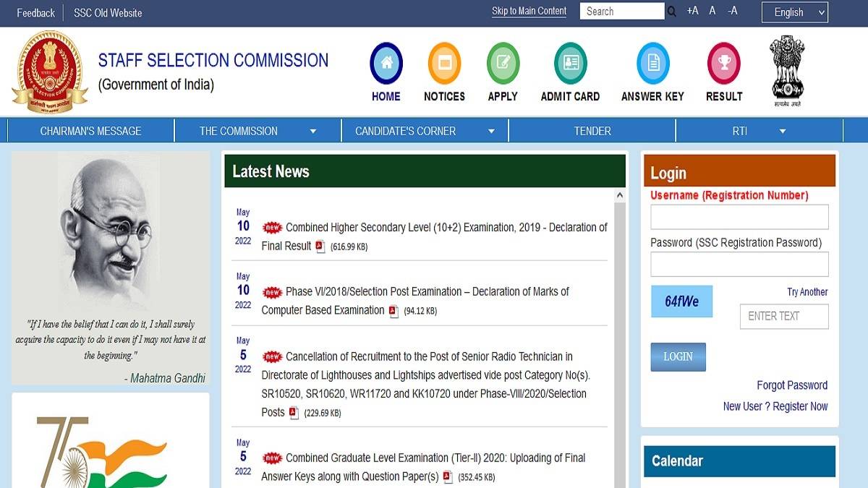Expand the Candidate's Corner menu

click(425, 131)
